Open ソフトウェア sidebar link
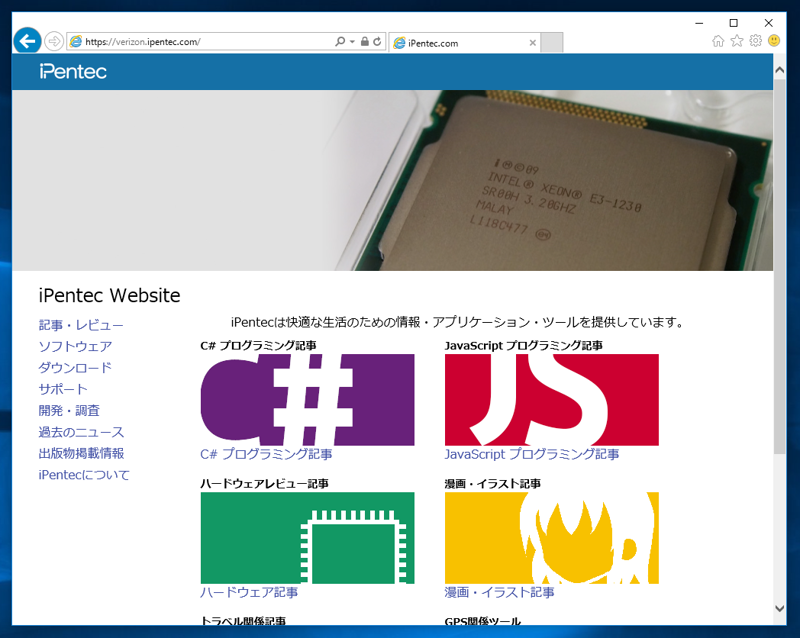The image size is (800, 638). tap(75, 347)
